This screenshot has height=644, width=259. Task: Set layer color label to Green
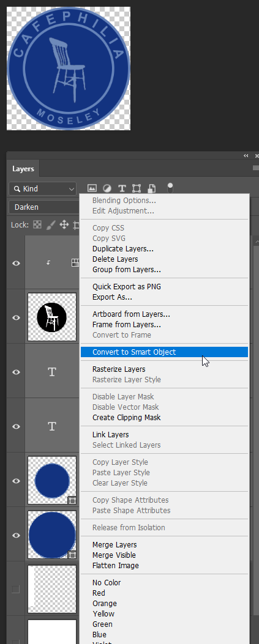pyautogui.click(x=102, y=624)
